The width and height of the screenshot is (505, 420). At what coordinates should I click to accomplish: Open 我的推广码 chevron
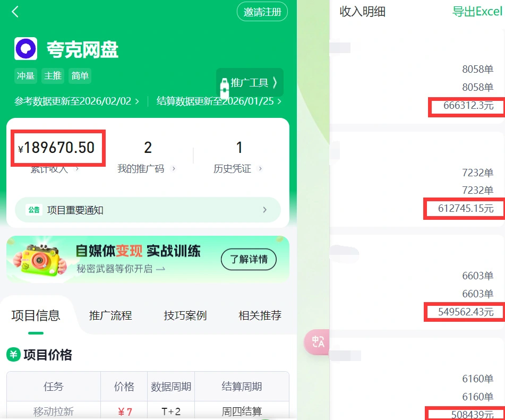pos(173,168)
